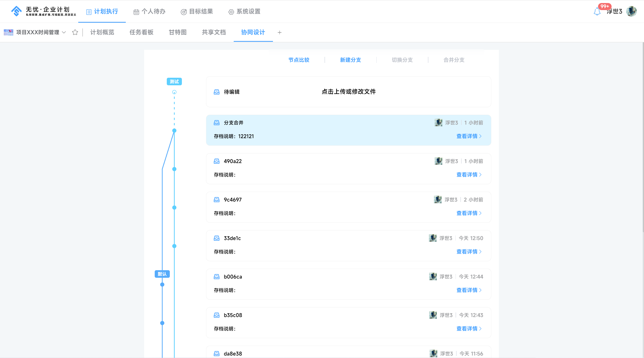Screen dimensions: 644x358
Task: Click the 新建分支 button
Action: (x=350, y=60)
